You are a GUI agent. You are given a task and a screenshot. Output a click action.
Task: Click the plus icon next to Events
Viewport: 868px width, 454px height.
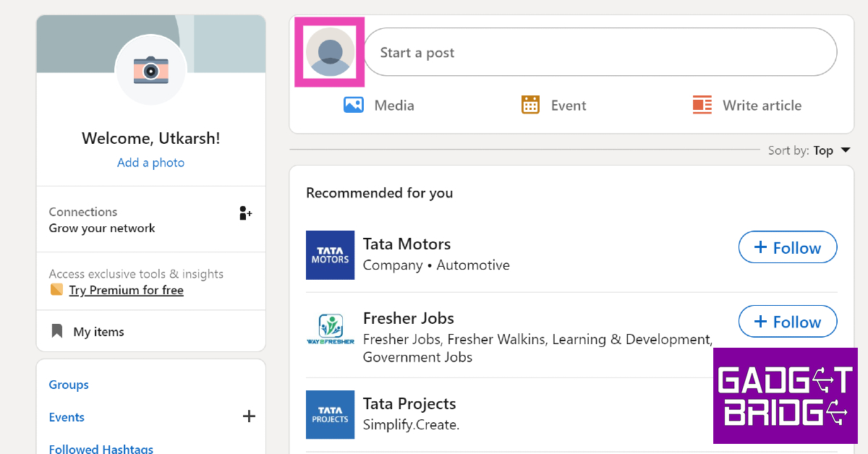[x=249, y=416]
